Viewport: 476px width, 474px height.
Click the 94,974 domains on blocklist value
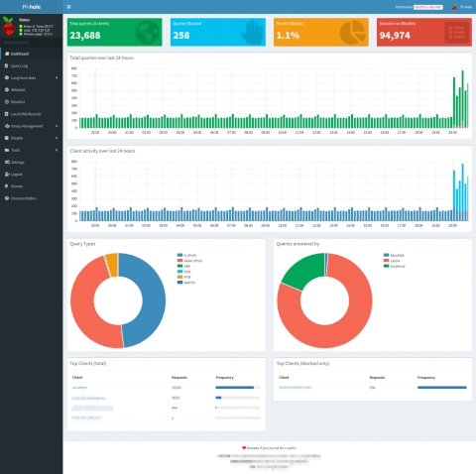[x=395, y=36]
